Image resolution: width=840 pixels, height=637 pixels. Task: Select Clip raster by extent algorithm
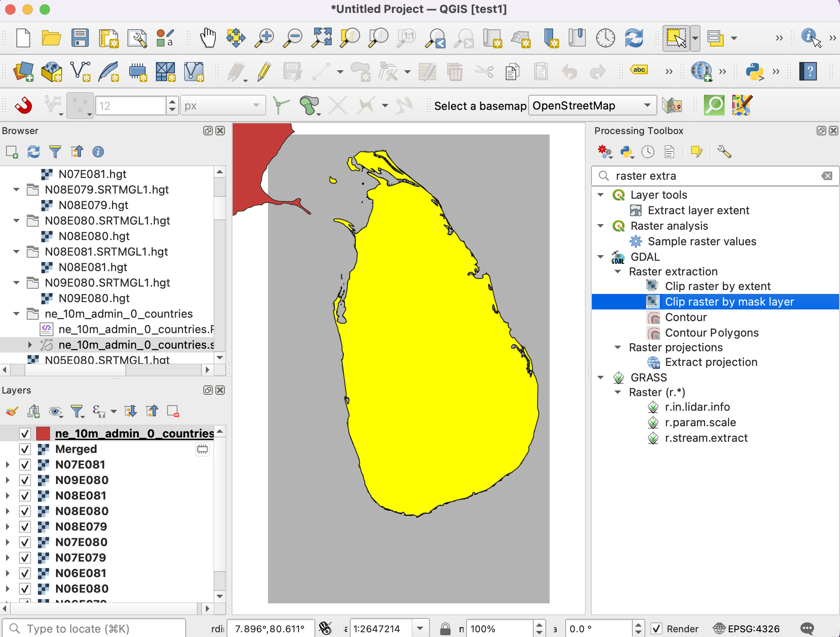[717, 286]
